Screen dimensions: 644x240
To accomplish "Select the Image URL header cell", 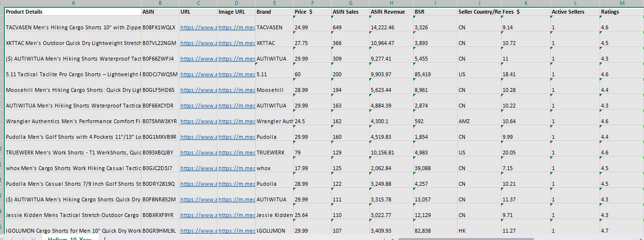I will pos(237,11).
